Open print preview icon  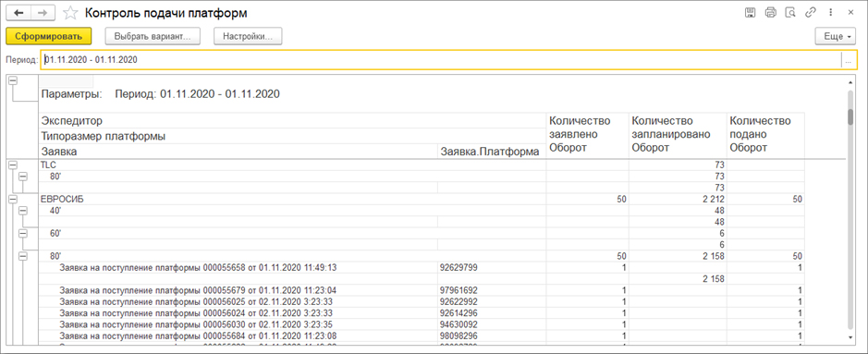[790, 12]
